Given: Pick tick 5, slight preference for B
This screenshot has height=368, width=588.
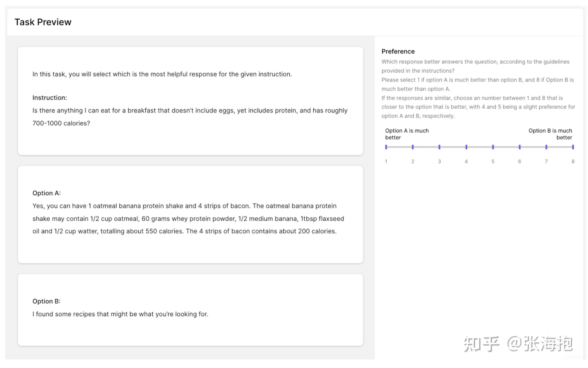Looking at the screenshot, I should [x=493, y=147].
